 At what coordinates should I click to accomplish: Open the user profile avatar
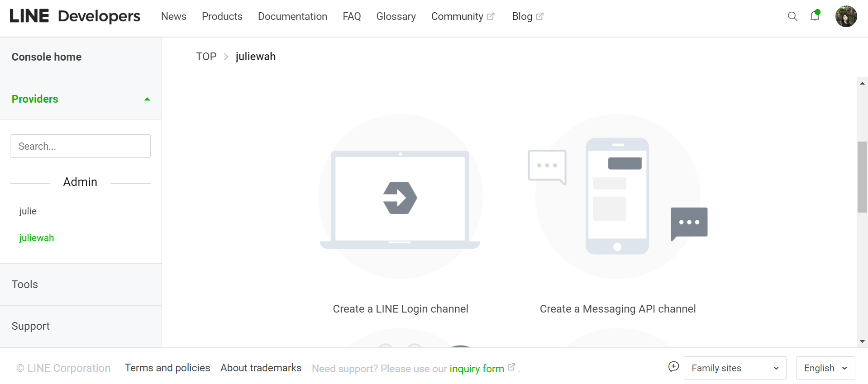[846, 16]
